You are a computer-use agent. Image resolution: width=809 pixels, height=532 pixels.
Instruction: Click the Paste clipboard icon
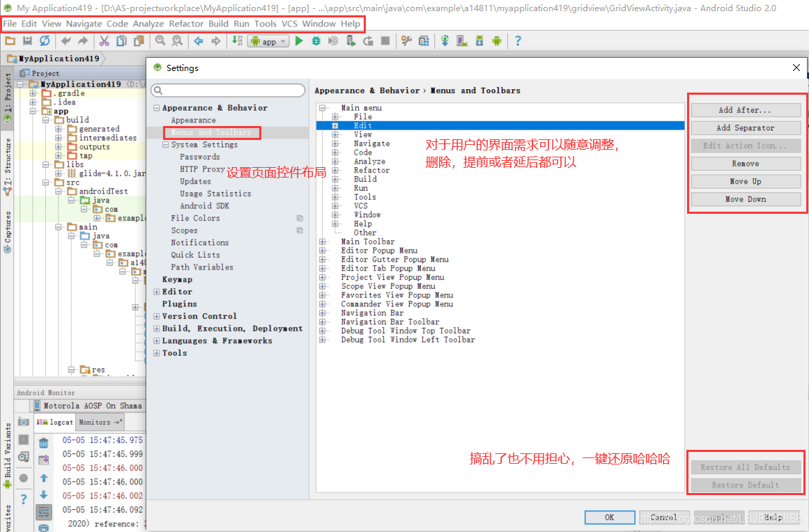(139, 41)
